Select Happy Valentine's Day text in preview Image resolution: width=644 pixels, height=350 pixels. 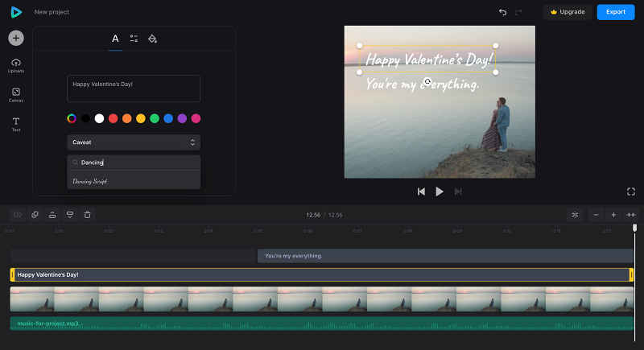click(x=428, y=60)
